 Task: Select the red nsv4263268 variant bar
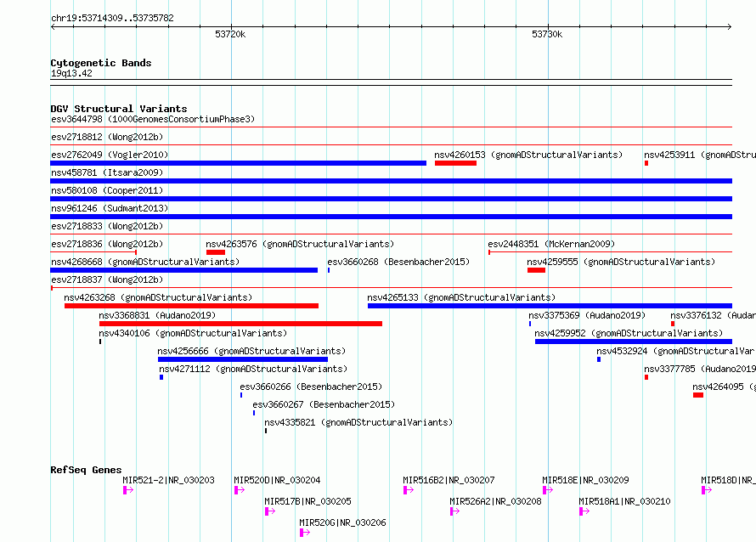pyautogui.click(x=191, y=306)
